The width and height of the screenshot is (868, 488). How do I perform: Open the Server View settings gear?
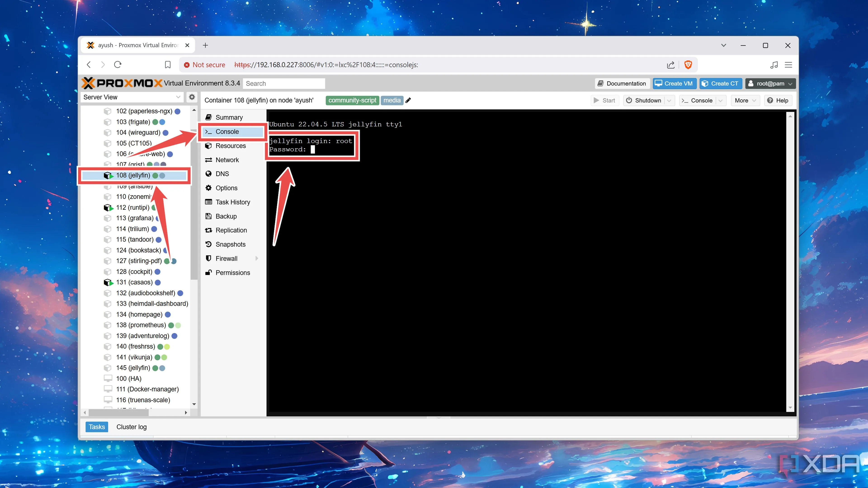[x=192, y=97]
